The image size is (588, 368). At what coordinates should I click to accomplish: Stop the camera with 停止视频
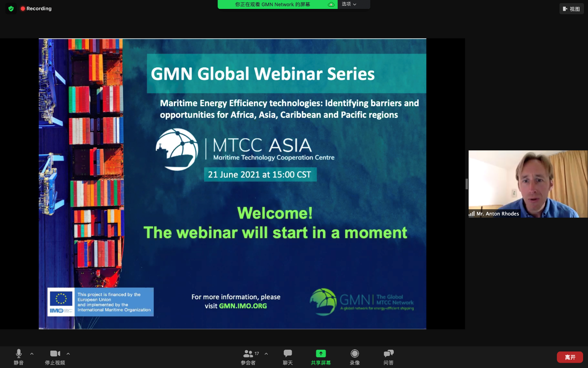pyautogui.click(x=55, y=357)
